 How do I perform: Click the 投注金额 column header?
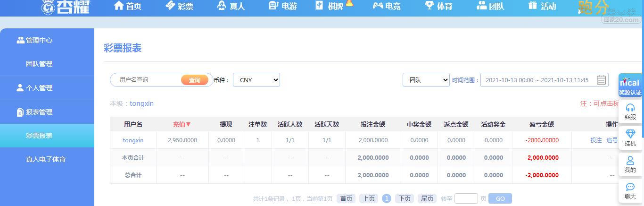[x=373, y=124]
